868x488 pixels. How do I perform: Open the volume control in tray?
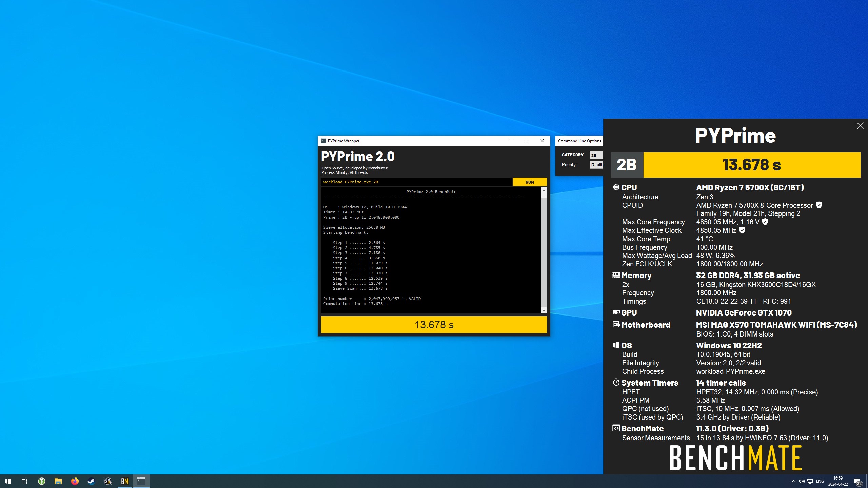802,481
